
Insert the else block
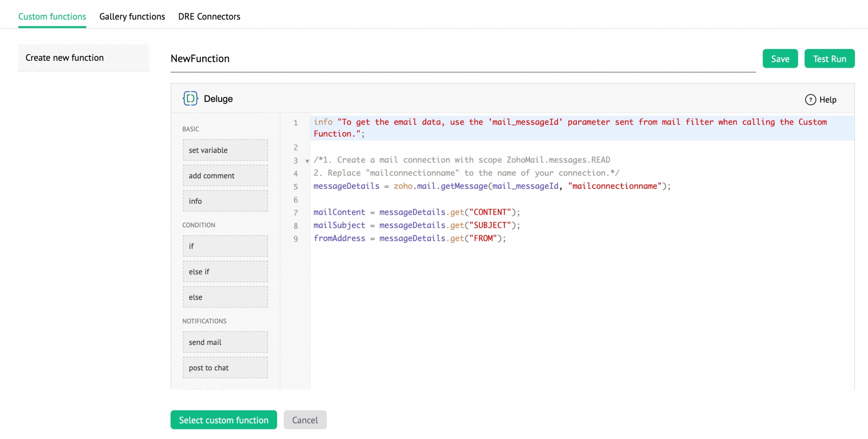coord(225,297)
